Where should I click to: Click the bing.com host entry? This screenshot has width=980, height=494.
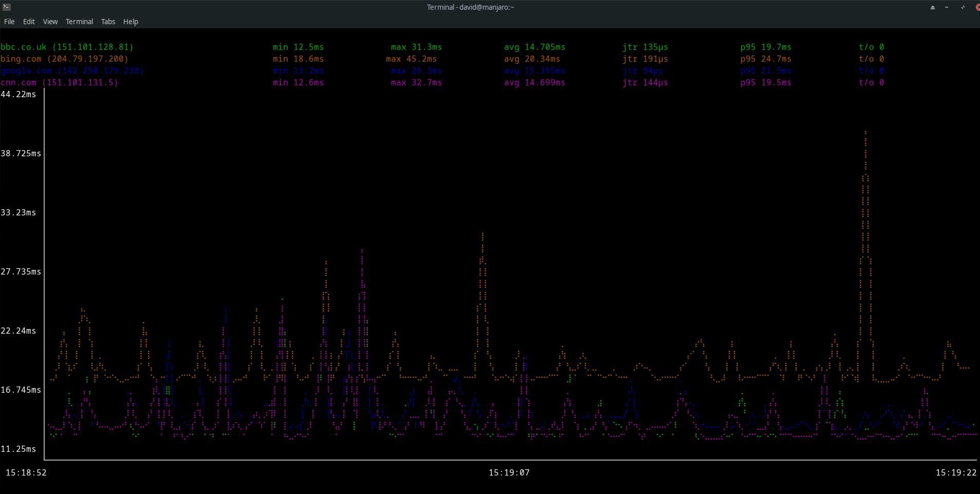[x=64, y=59]
